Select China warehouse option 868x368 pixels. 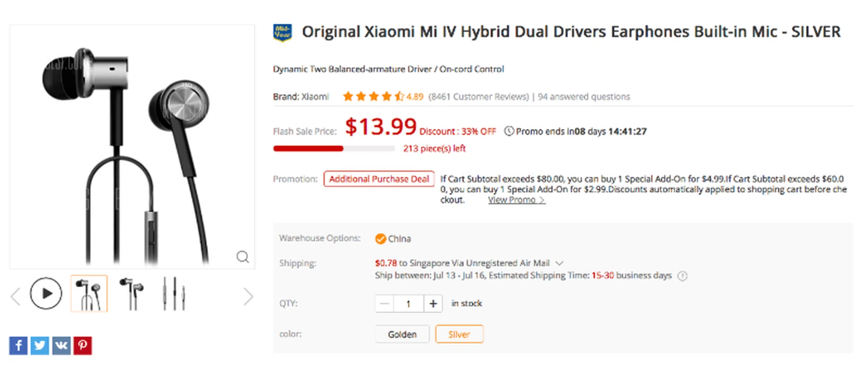[381, 239]
